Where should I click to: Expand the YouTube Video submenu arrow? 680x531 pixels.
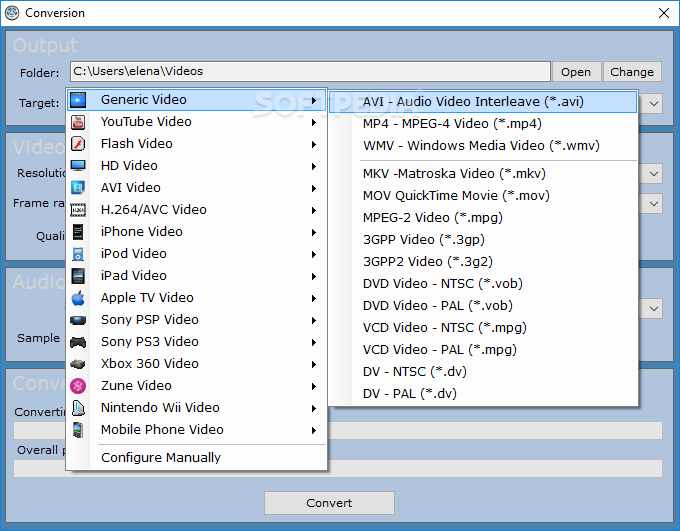(x=314, y=123)
